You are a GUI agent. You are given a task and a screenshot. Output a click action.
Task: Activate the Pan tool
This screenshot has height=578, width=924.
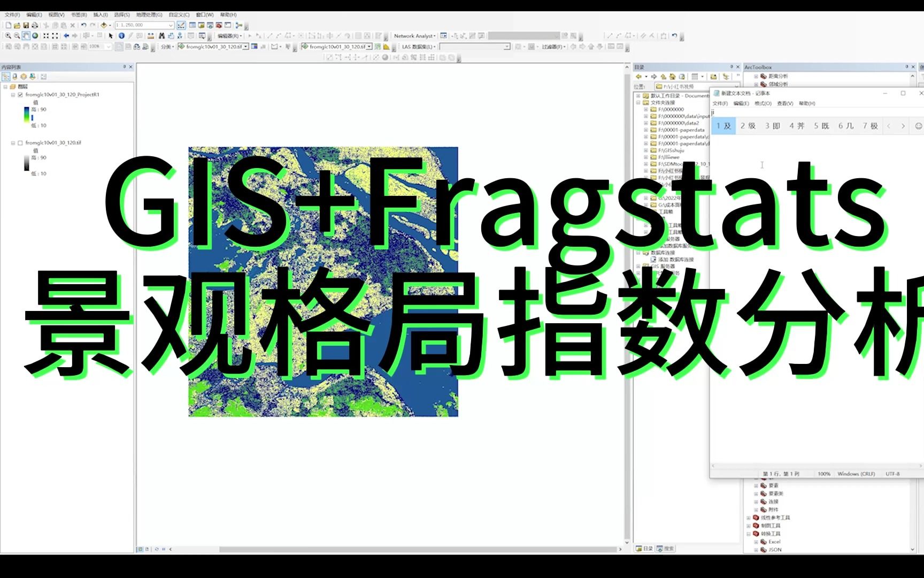(26, 35)
